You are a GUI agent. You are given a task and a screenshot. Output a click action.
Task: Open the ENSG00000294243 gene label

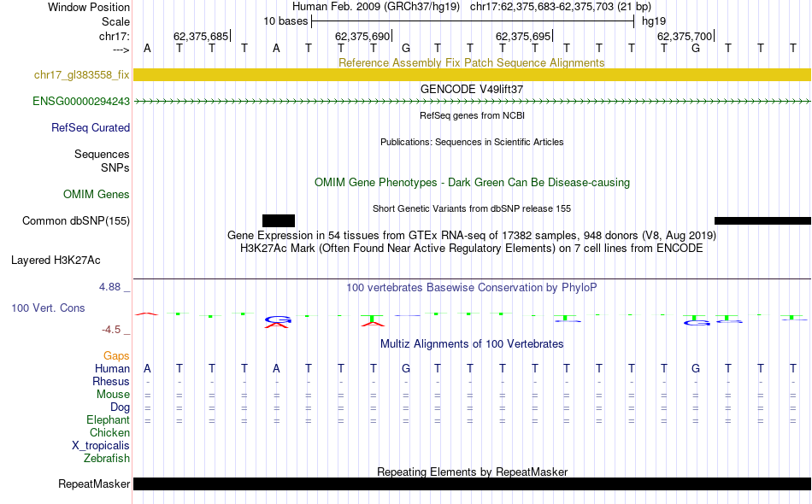point(81,102)
